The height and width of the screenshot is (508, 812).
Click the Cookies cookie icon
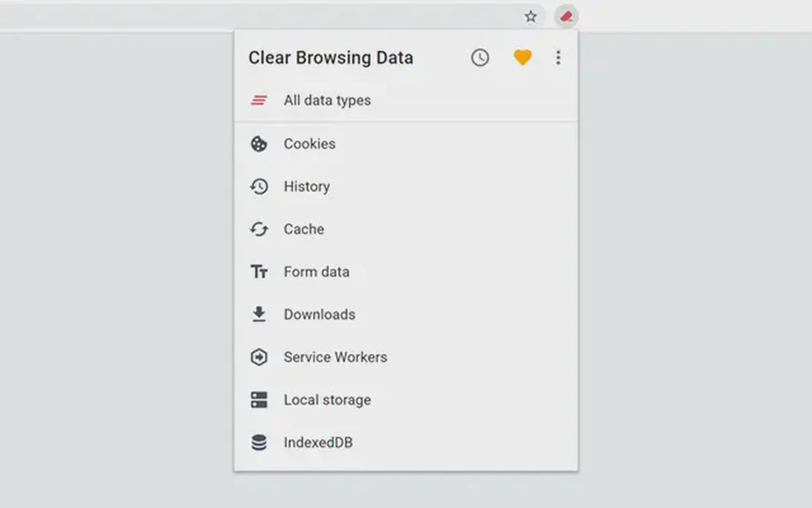pos(259,144)
